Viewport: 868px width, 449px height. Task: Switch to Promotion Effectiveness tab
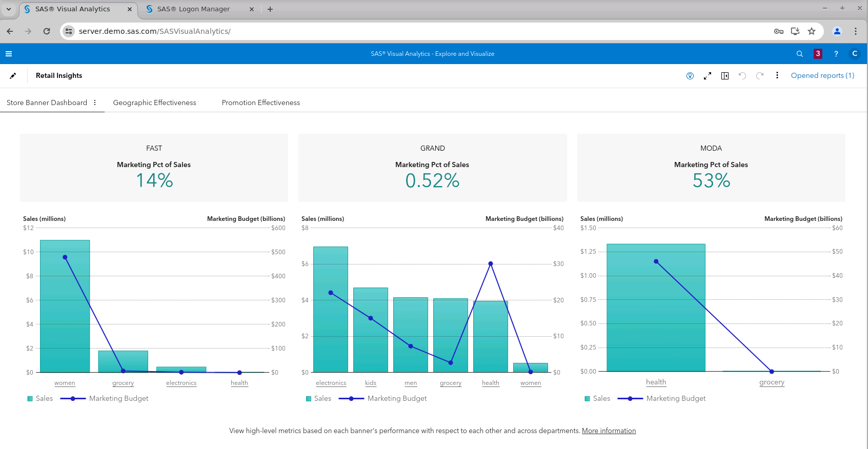click(x=260, y=103)
